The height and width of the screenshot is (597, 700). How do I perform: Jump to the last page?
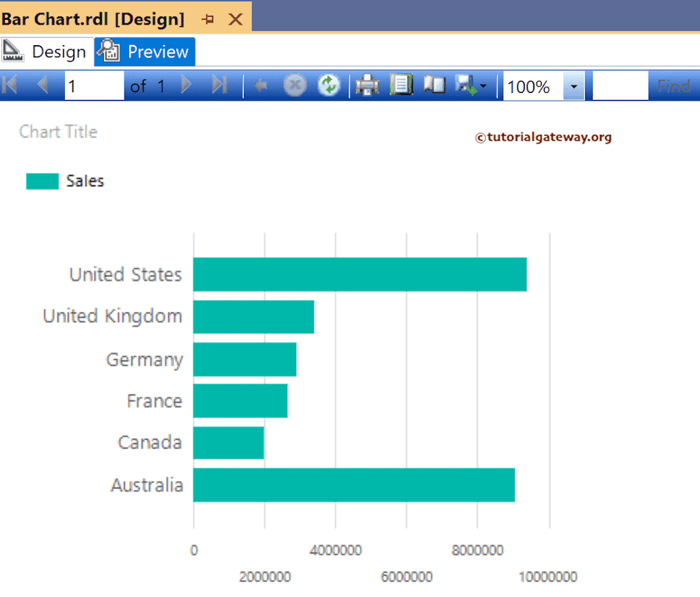(220, 85)
